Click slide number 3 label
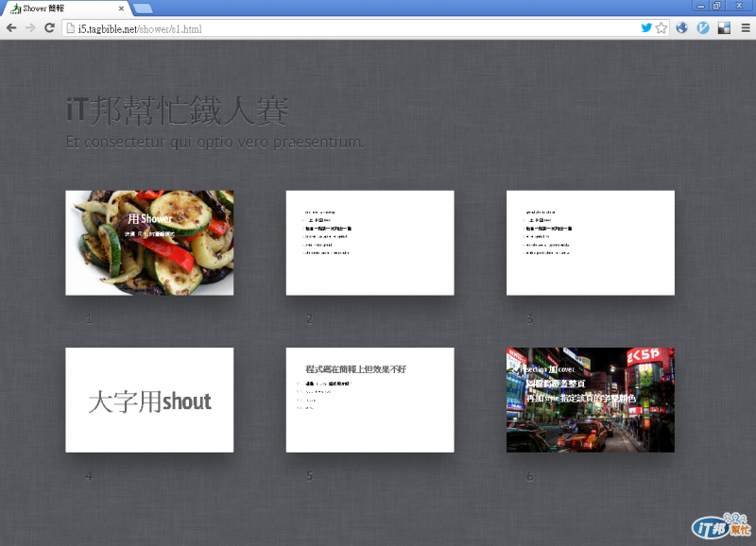The image size is (756, 546). [530, 318]
